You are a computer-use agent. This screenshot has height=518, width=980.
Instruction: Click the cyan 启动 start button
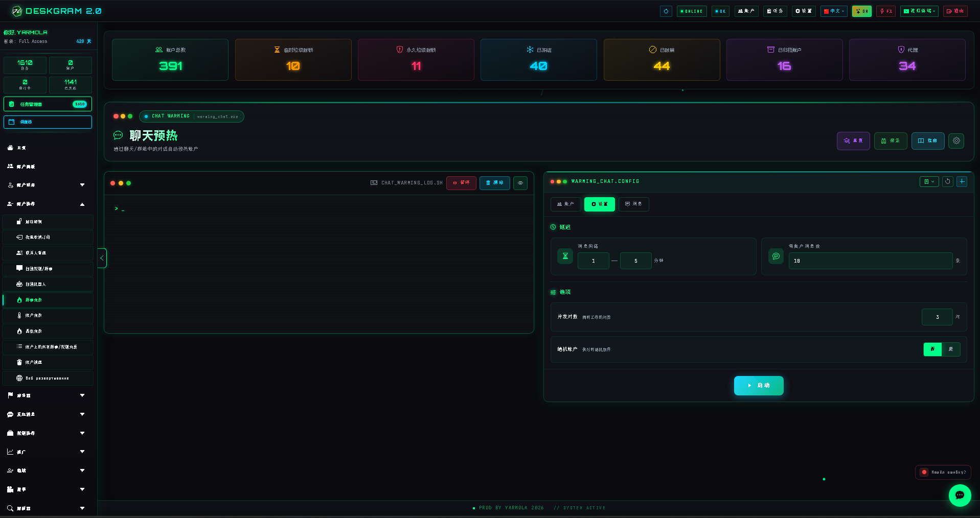pos(759,386)
